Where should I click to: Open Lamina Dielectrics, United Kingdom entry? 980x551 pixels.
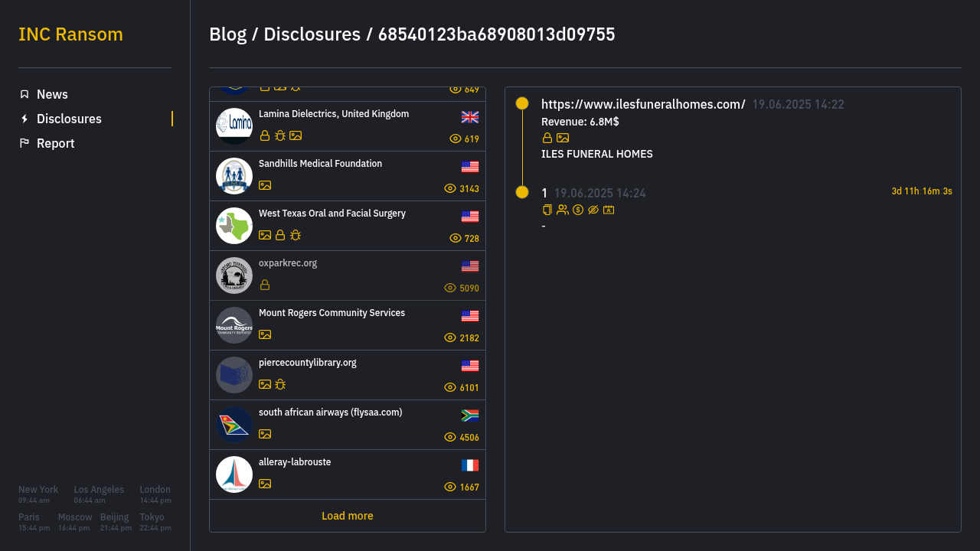coord(348,126)
